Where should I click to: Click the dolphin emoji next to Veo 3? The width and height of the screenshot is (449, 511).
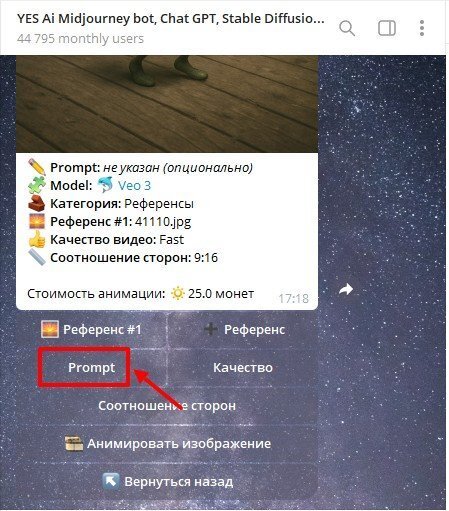[105, 185]
